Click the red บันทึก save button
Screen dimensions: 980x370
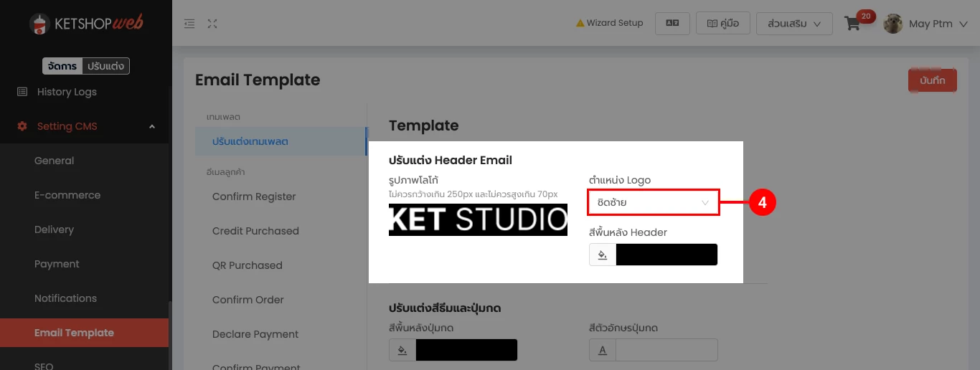point(932,80)
